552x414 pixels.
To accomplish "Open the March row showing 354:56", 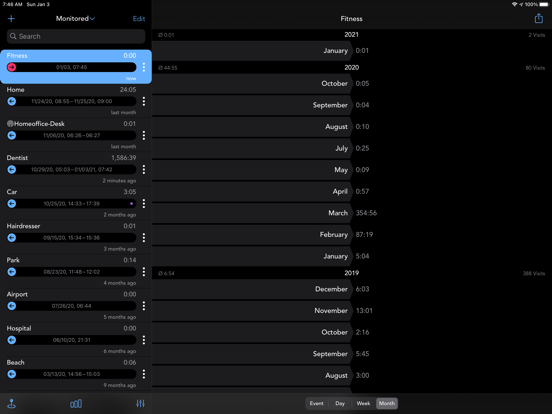I will pyautogui.click(x=352, y=213).
